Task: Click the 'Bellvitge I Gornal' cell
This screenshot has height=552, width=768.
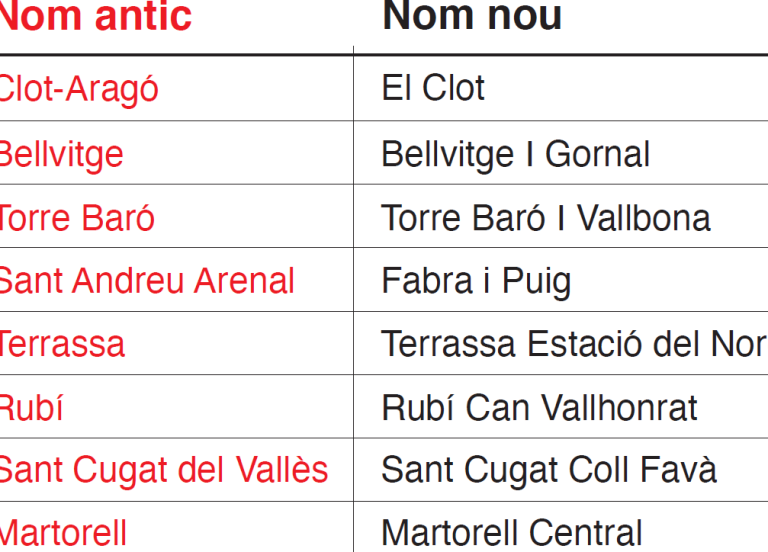Action: click(515, 155)
